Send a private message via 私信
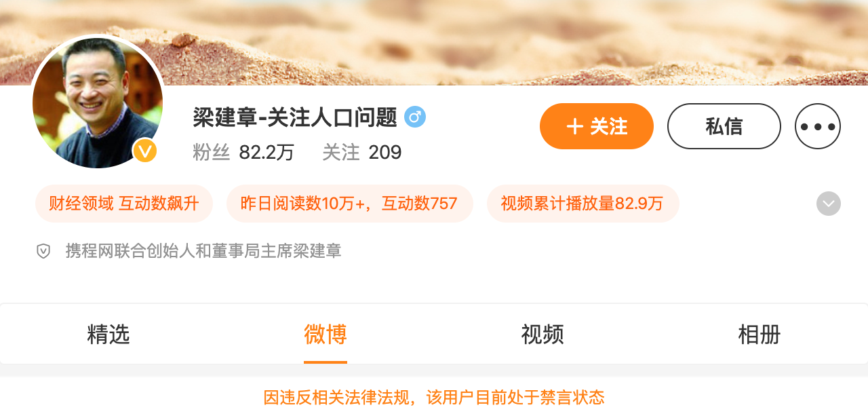This screenshot has height=418, width=868. pos(724,126)
